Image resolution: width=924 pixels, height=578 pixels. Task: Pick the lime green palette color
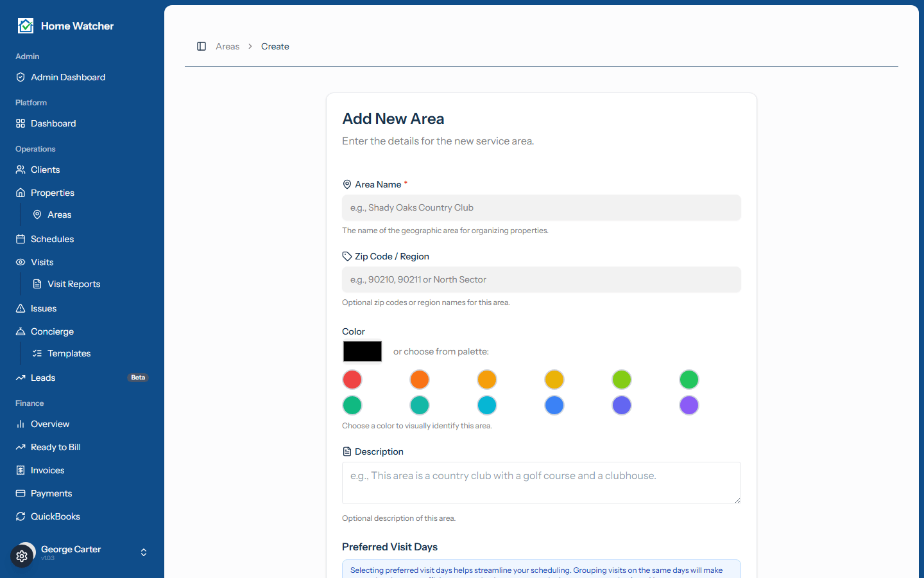point(622,380)
